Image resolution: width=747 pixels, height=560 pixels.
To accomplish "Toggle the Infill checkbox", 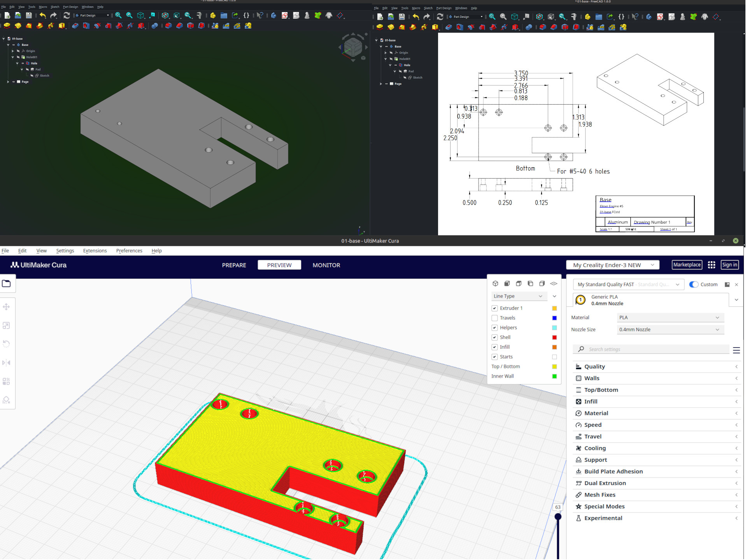I will click(x=494, y=347).
